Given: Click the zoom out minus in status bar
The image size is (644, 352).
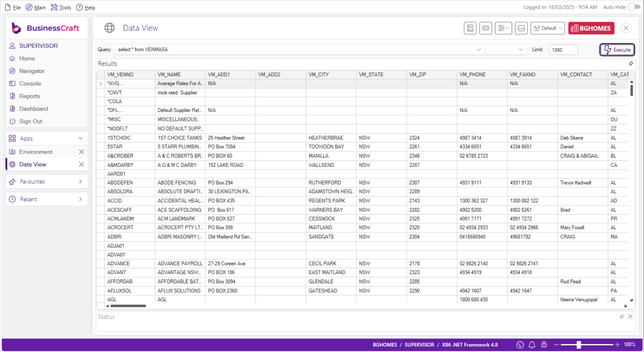Looking at the screenshot, I should (x=557, y=345).
